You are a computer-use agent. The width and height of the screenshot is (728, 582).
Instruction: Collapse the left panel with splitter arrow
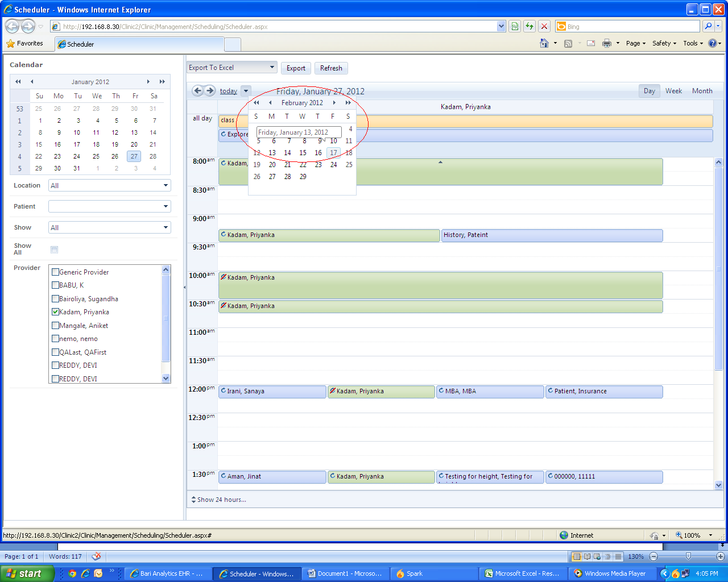coord(184,287)
